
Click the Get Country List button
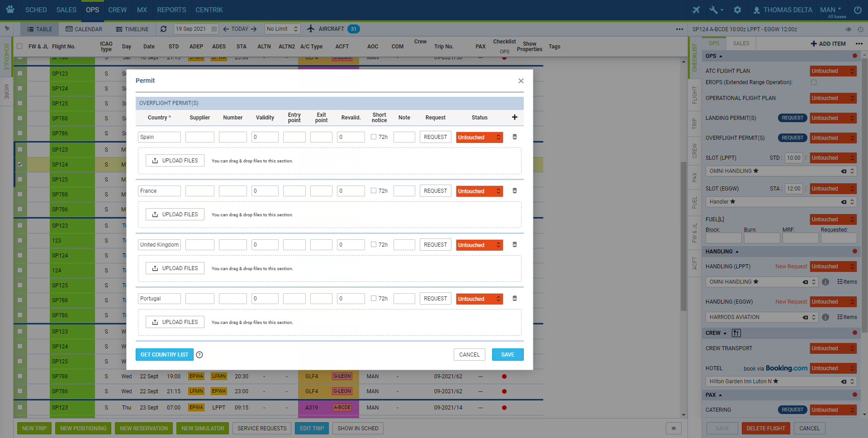[x=164, y=355]
